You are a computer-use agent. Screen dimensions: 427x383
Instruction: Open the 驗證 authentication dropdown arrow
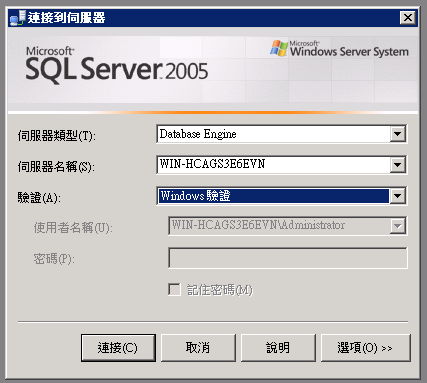click(x=398, y=196)
